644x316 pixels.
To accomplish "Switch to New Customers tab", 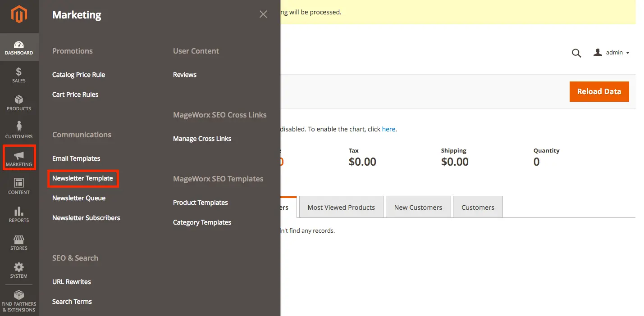I will 418,208.
